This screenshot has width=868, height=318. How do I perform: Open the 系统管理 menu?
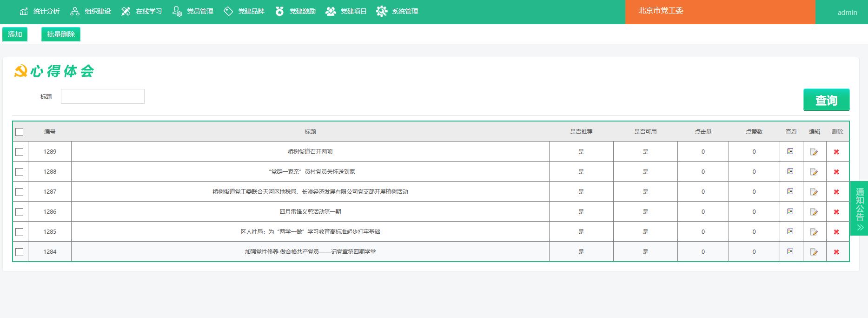point(398,11)
